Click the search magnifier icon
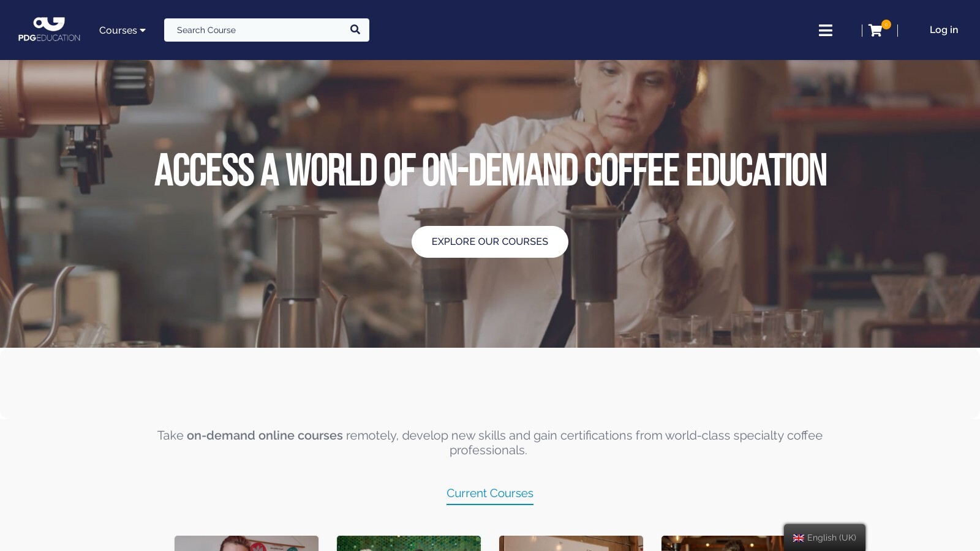 point(355,29)
